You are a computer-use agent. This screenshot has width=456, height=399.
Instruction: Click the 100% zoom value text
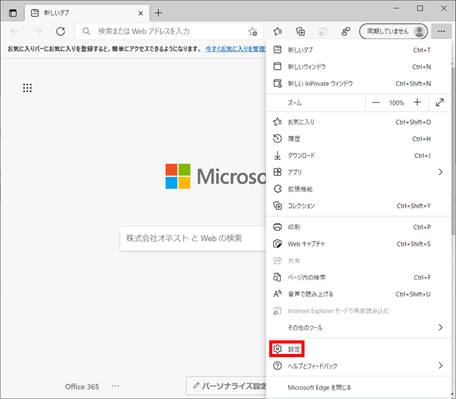pyautogui.click(x=396, y=103)
